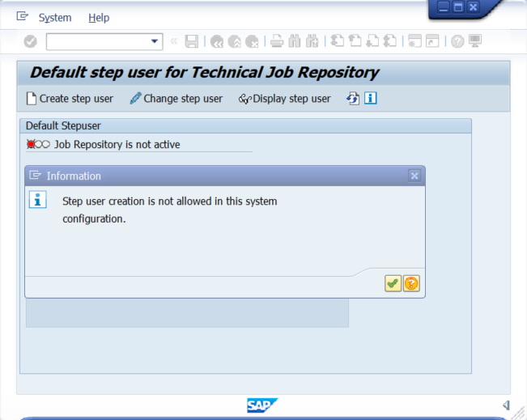Click the Find binoculars icon
527x420 pixels.
295,41
